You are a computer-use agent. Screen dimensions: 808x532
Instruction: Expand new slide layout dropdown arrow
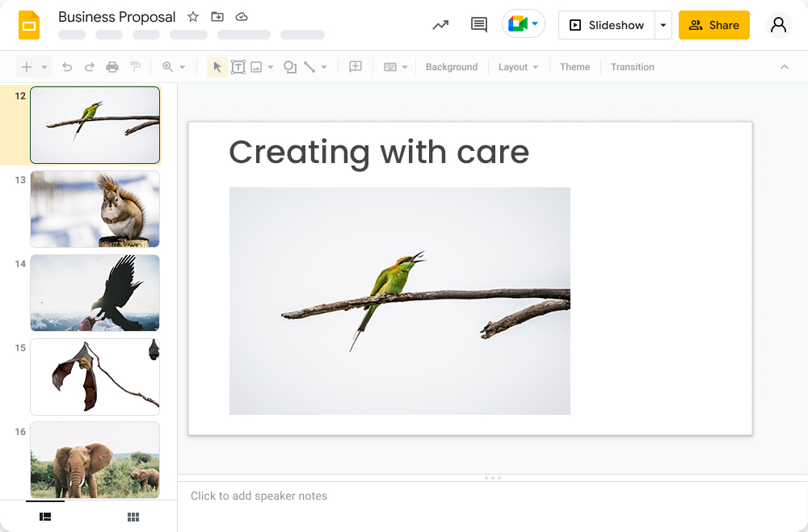point(44,67)
